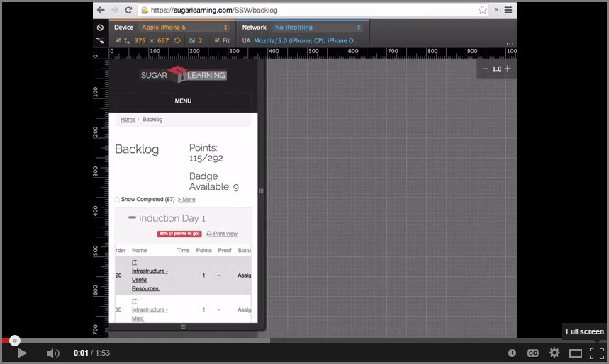Bookmark page with star icon
609x364 pixels.
tap(483, 11)
